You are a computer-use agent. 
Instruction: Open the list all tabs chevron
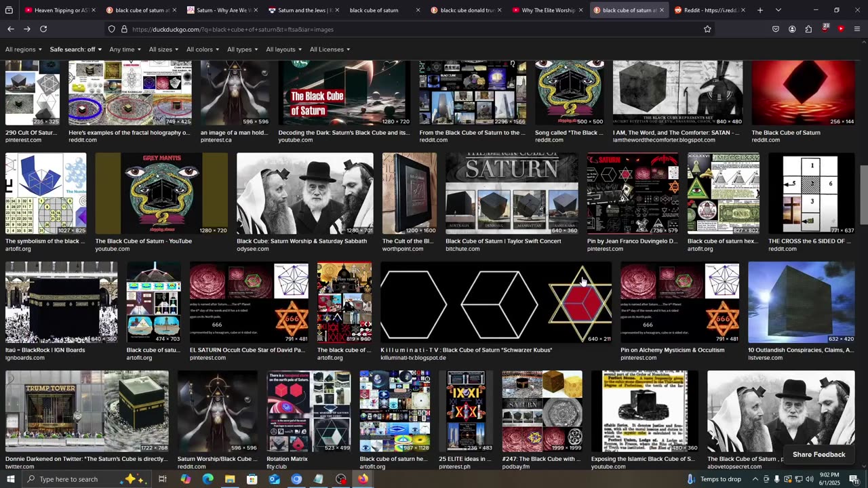click(x=778, y=10)
